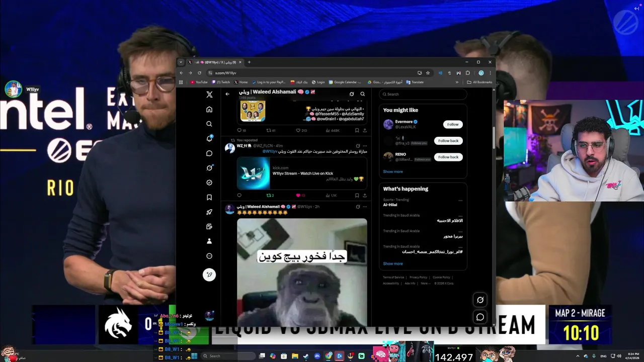
Task: Follow Evermore suggested account
Action: (x=453, y=124)
